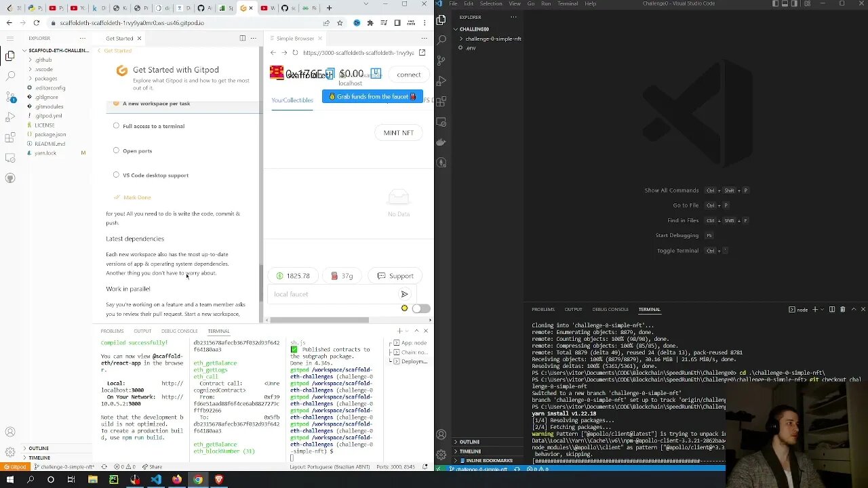Open Remote Explorer in Gitpod sidebar
868x488 pixels.
tap(10, 158)
